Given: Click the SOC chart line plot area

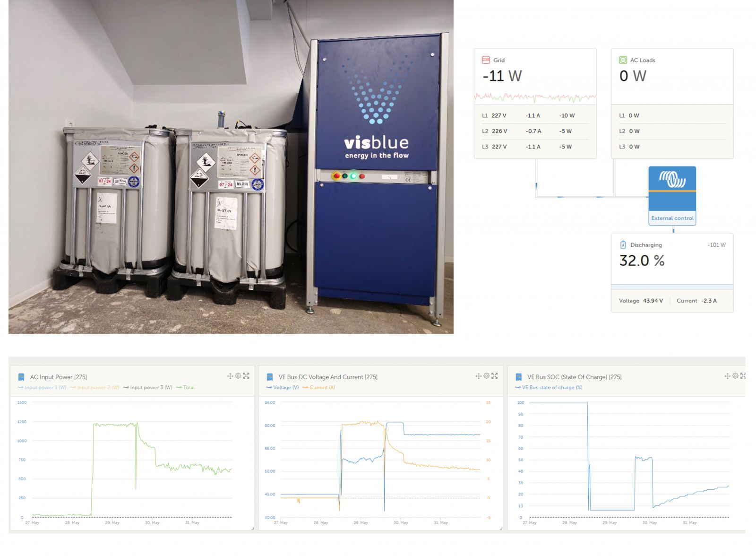Looking at the screenshot, I should (x=629, y=460).
